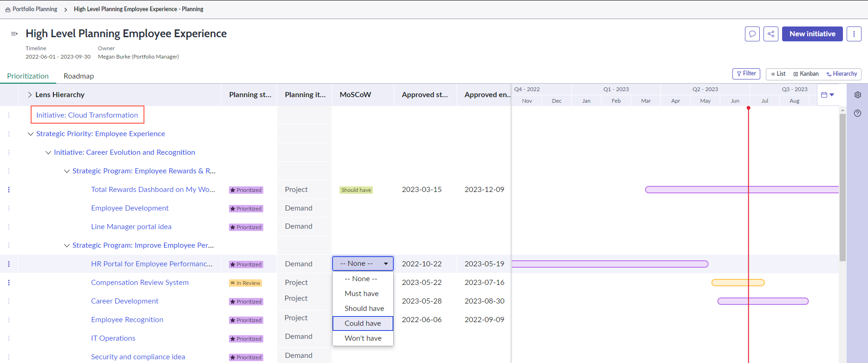This screenshot has height=363, width=868.
Task: Click Prioritized badge on Employee Development row
Action: (x=246, y=209)
